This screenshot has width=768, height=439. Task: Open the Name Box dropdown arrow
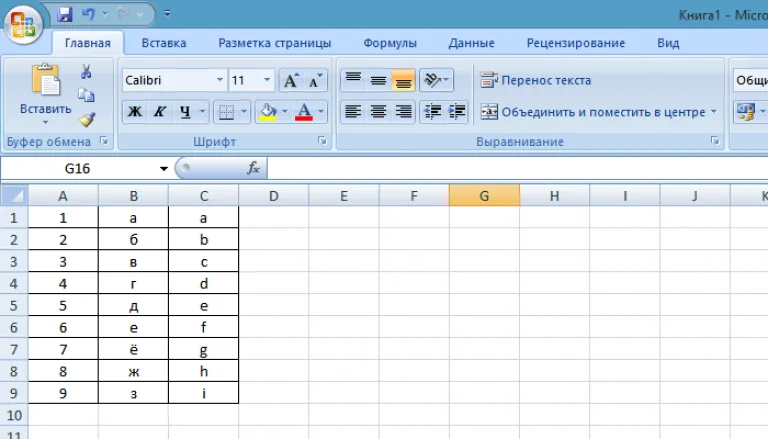[164, 169]
